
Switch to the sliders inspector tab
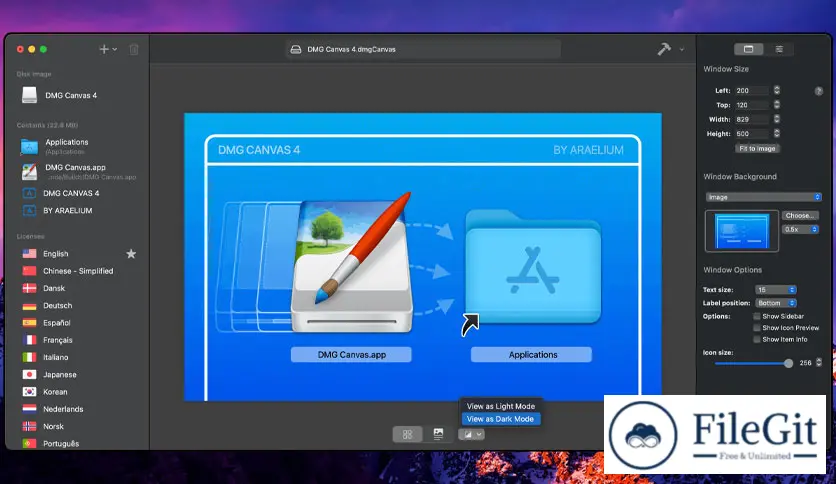point(779,49)
